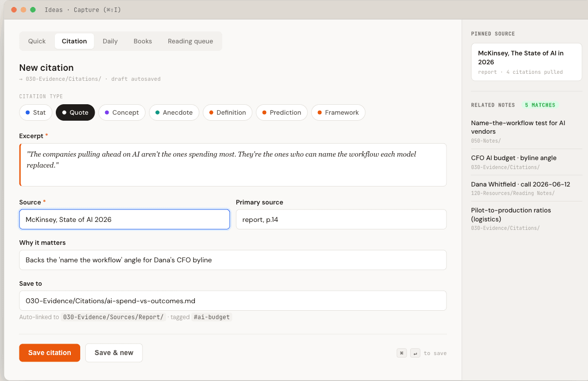Pick the Prediction citation type
Viewport: 588px width, 381px height.
coord(282,113)
